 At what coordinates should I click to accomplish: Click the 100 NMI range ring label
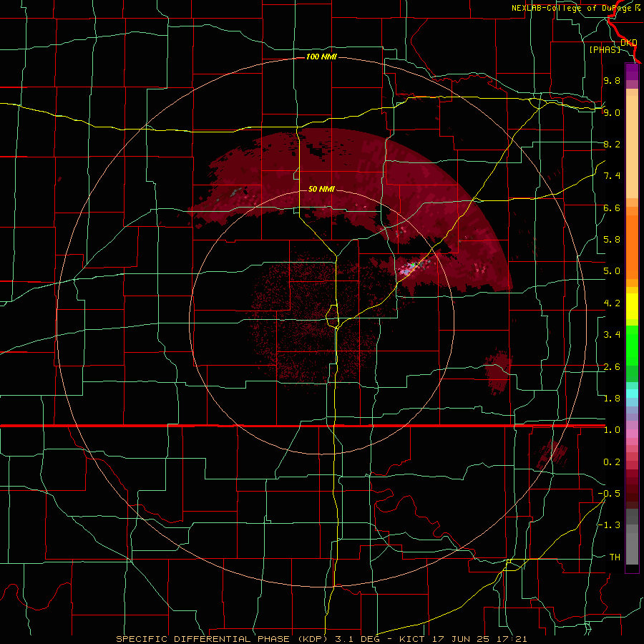pos(321,57)
